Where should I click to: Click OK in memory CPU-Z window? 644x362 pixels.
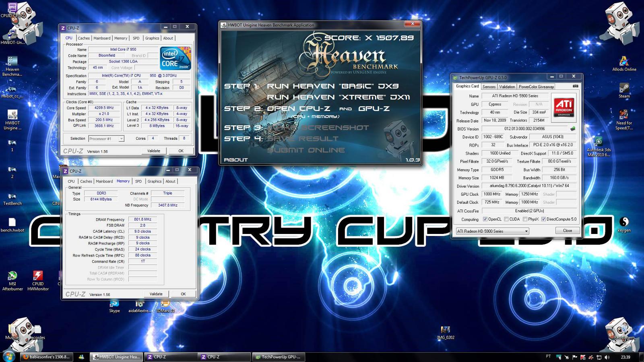184,294
